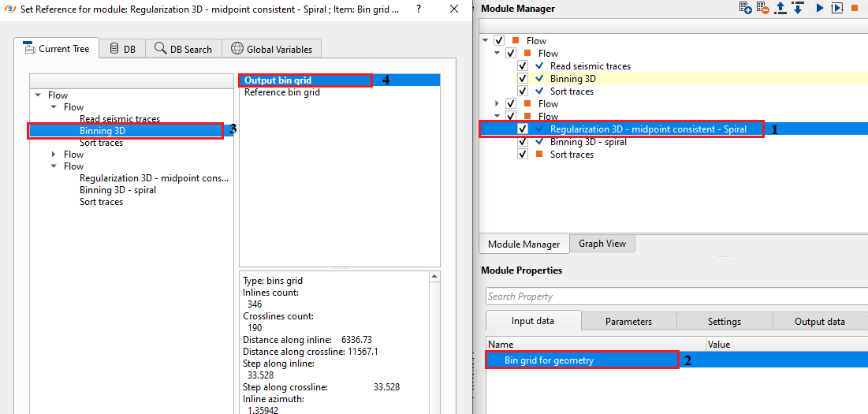Run the flow with the blue play icon
868x414 pixels.
[820, 8]
